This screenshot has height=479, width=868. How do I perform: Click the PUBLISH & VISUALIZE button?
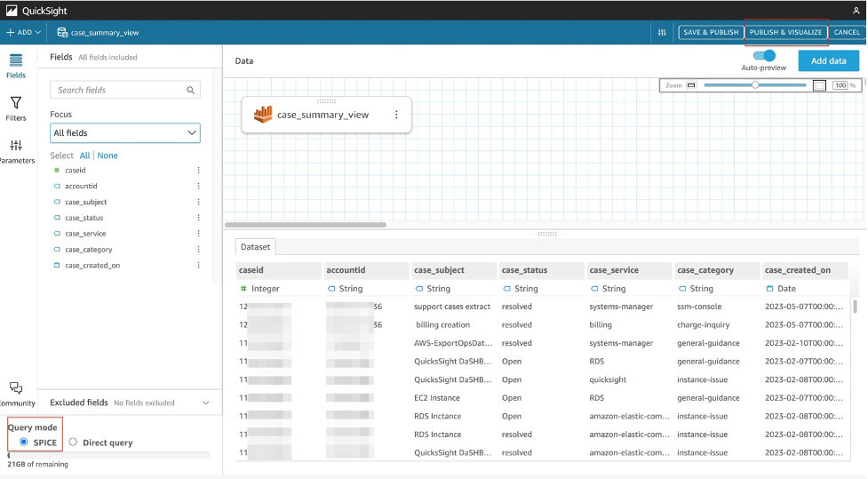pos(785,32)
